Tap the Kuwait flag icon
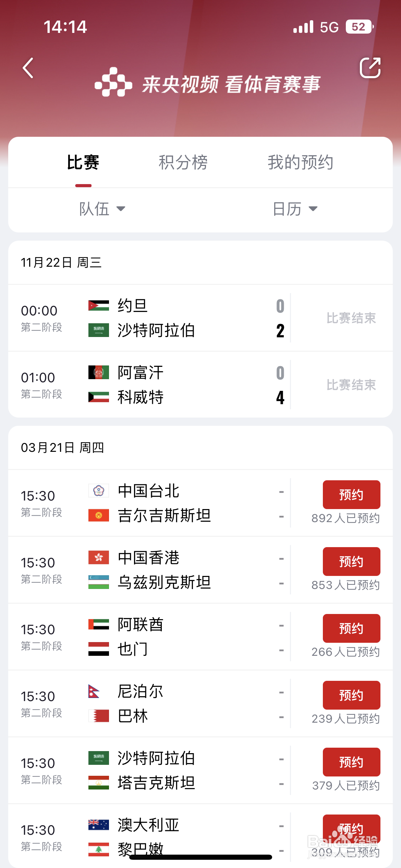The width and height of the screenshot is (401, 868). [99, 397]
